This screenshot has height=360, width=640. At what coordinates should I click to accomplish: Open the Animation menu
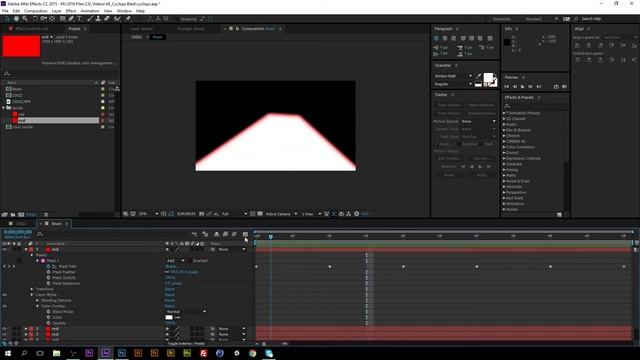tap(90, 11)
